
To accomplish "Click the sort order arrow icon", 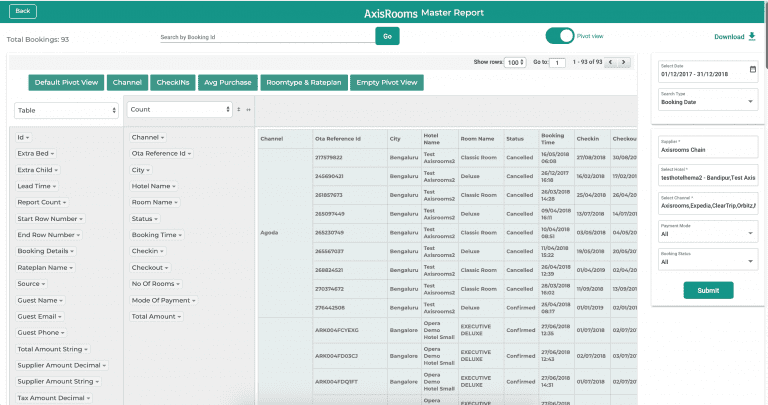I will [x=238, y=110].
